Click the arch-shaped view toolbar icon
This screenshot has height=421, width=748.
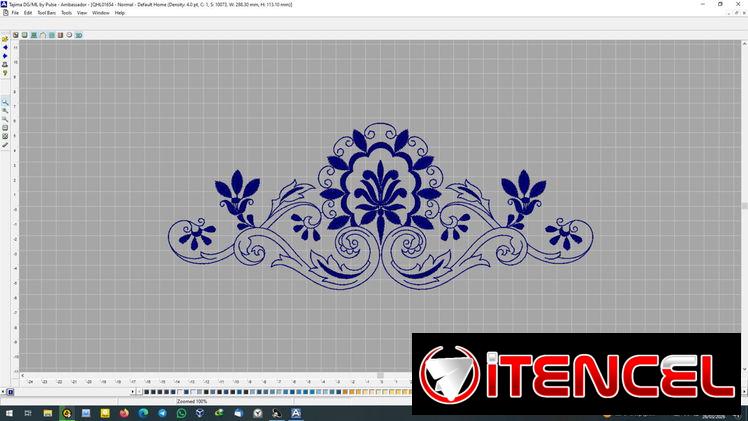43,35
